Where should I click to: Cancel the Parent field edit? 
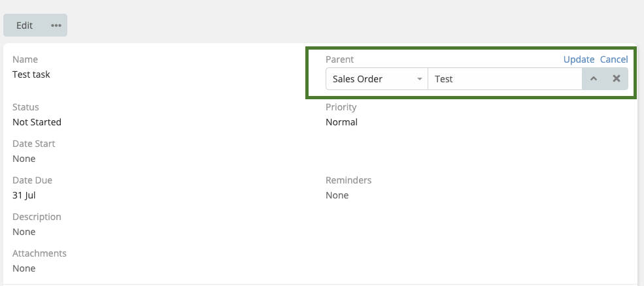pos(614,59)
